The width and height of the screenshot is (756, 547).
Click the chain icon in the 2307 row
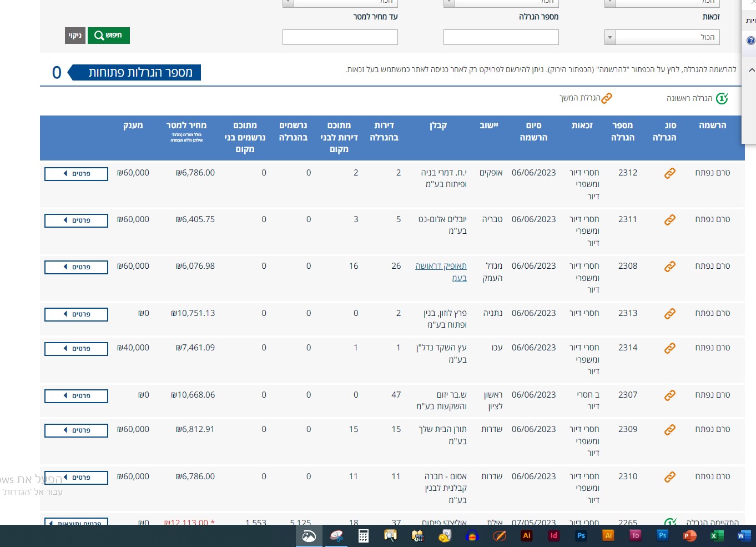670,395
